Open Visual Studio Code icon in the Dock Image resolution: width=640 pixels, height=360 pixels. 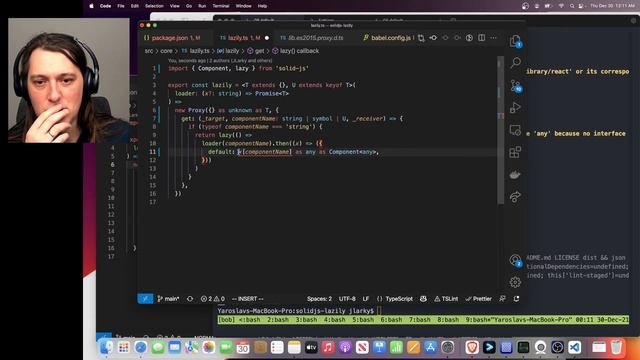(x=575, y=347)
